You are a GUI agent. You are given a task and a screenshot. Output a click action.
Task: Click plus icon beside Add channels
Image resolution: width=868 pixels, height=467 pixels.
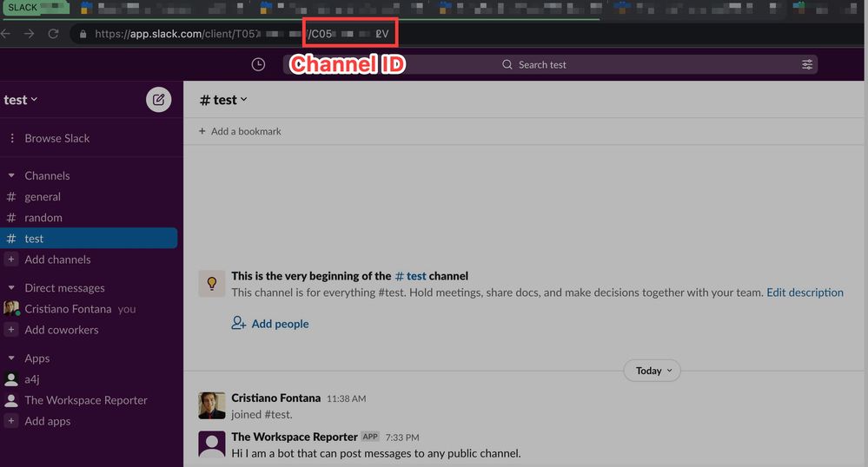click(11, 259)
